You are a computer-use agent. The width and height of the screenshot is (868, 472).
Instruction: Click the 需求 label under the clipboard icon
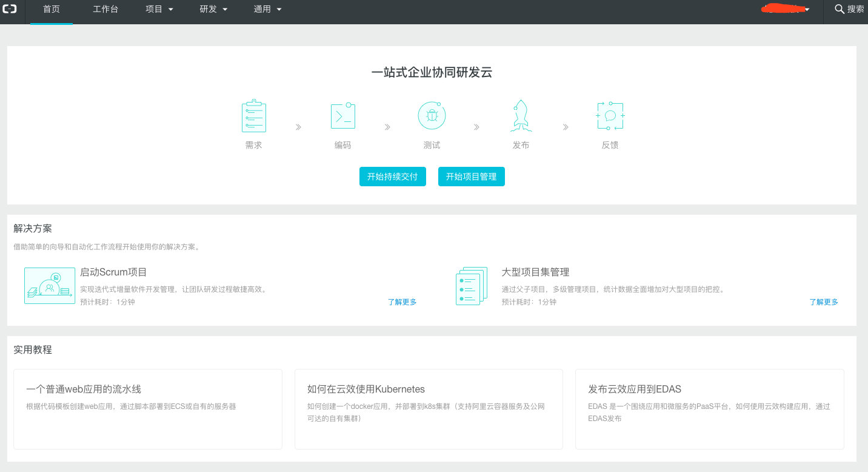tap(253, 146)
